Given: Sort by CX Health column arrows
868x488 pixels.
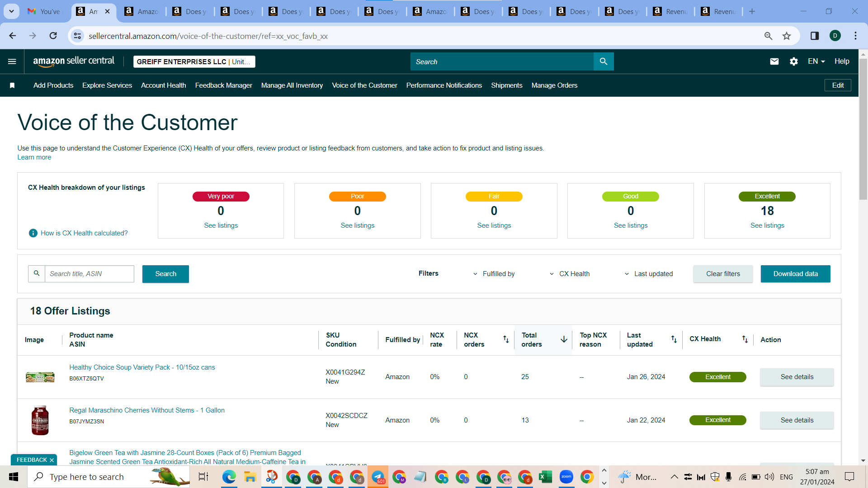Looking at the screenshot, I should point(745,339).
